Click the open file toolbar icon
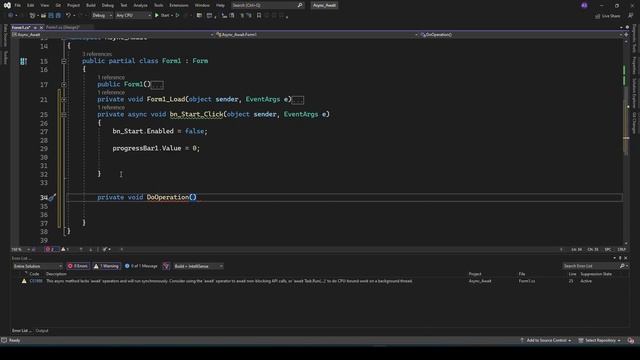Viewport: 640px width, 360px height. [x=43, y=16]
